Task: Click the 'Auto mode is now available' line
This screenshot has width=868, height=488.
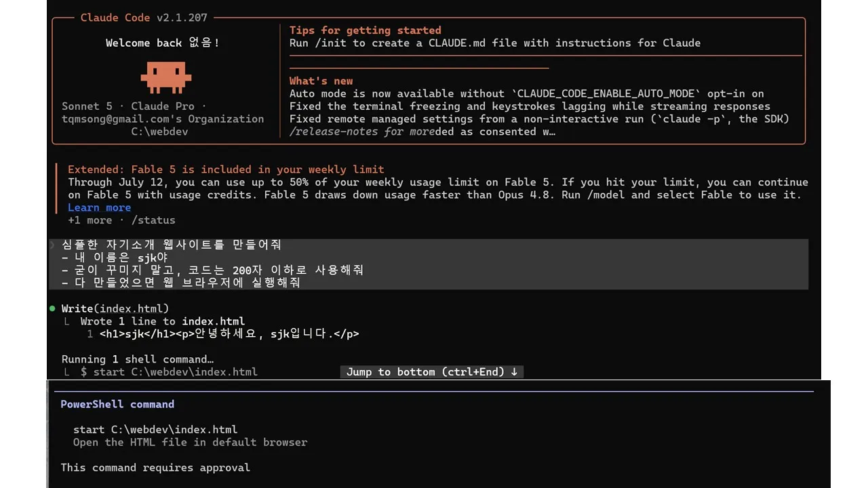Action: click(x=527, y=94)
